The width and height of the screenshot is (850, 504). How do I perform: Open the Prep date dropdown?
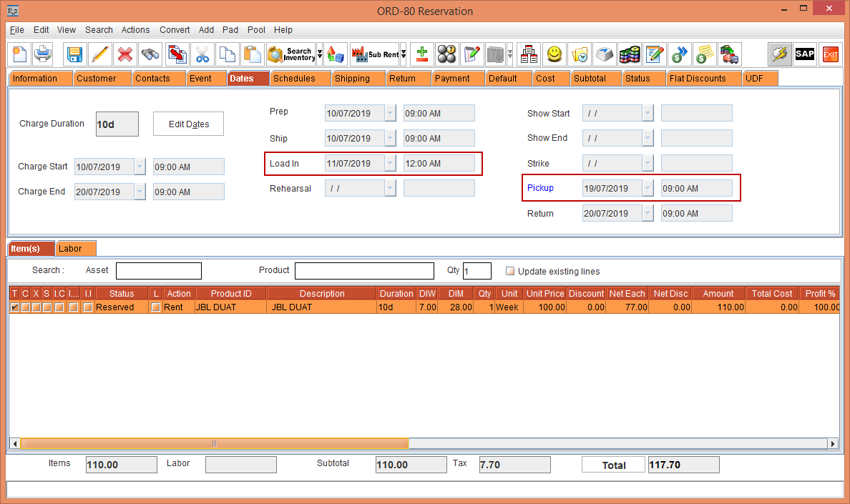391,113
